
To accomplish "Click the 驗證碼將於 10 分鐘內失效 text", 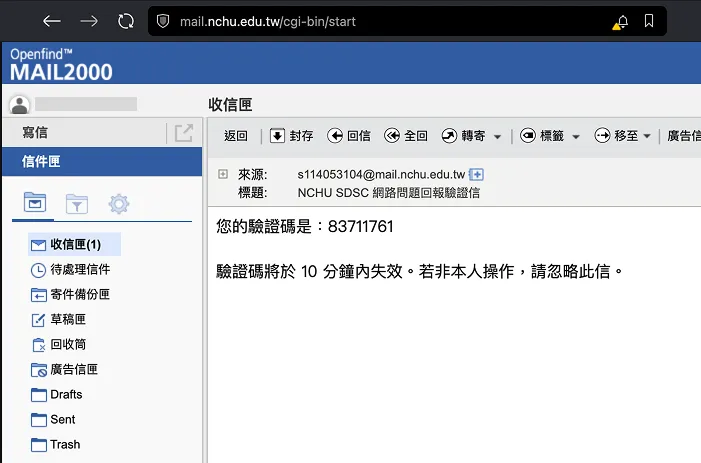I will pos(309,271).
